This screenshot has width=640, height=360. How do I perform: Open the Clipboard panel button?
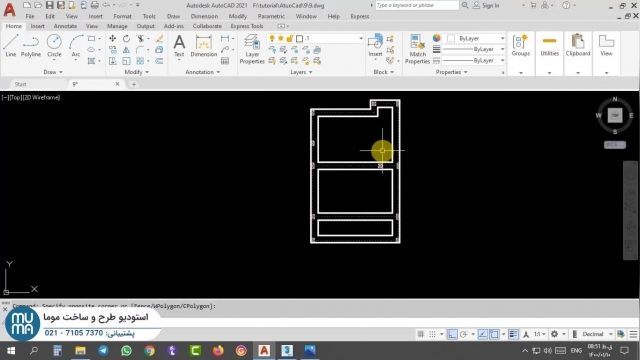click(578, 46)
